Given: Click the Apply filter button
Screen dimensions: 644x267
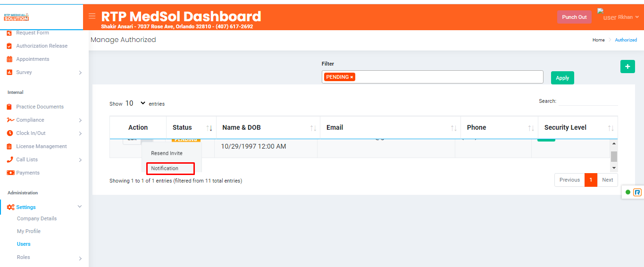Looking at the screenshot, I should coord(562,78).
